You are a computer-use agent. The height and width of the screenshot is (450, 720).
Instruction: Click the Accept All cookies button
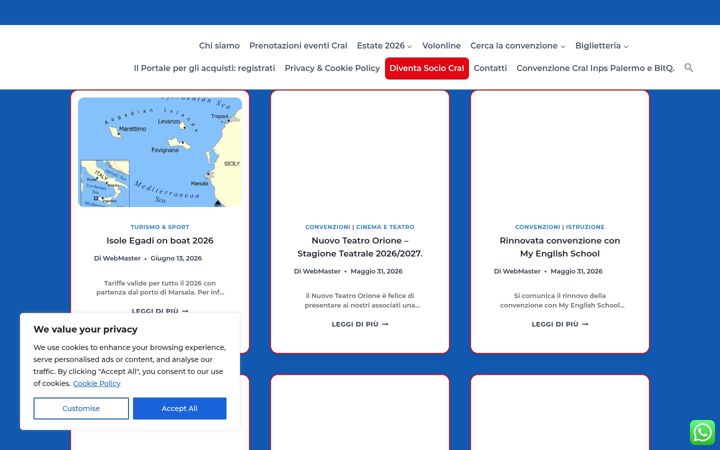click(x=180, y=408)
